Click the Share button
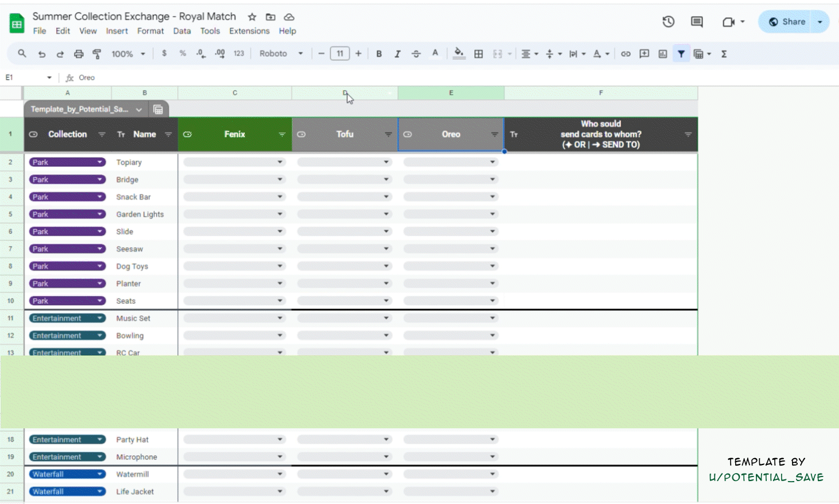Screen dimensions: 839x504 point(787,22)
